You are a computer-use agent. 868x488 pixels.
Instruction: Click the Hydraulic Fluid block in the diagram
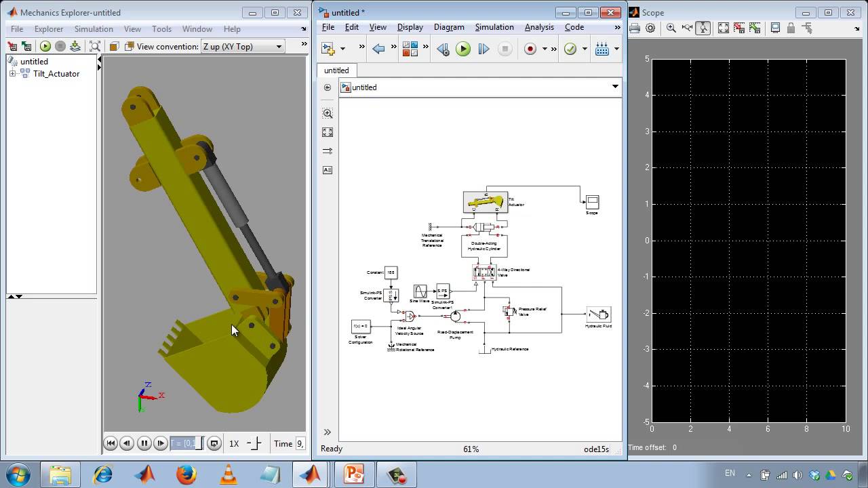[x=599, y=314]
